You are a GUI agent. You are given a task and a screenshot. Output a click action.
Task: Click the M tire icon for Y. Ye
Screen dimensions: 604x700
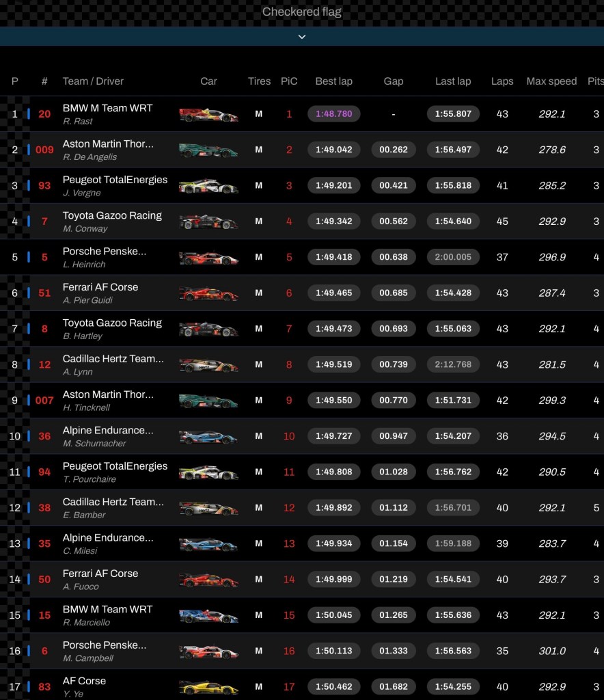click(259, 686)
